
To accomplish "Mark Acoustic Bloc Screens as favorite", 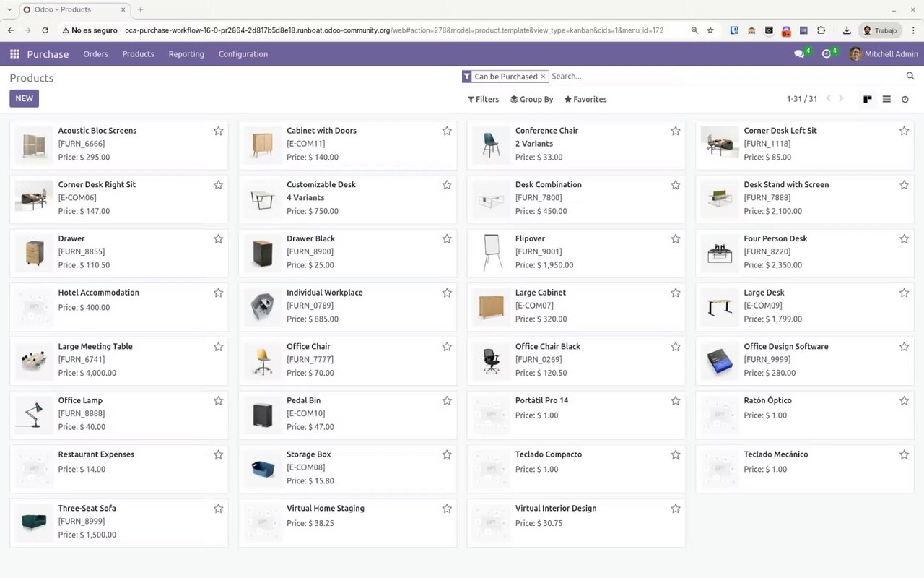I will tap(218, 131).
